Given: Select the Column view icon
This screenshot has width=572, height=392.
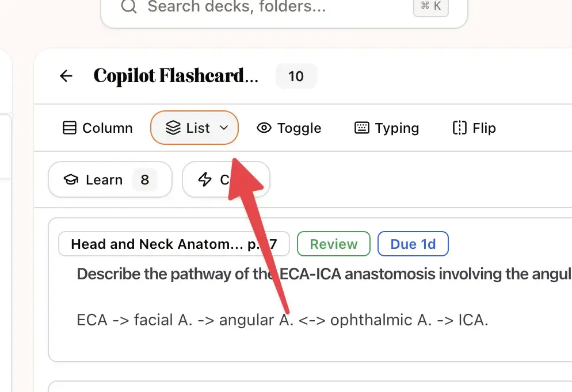Looking at the screenshot, I should coord(69,128).
